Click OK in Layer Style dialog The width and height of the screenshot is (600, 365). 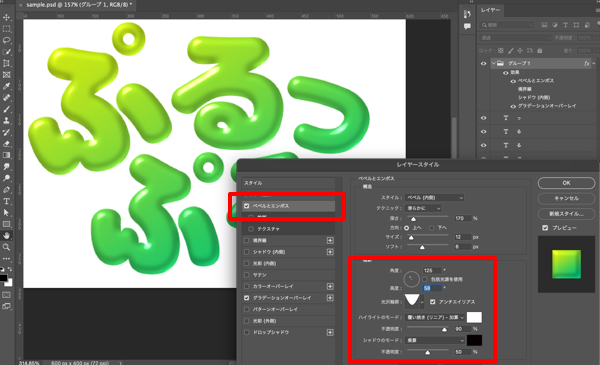pyautogui.click(x=566, y=183)
